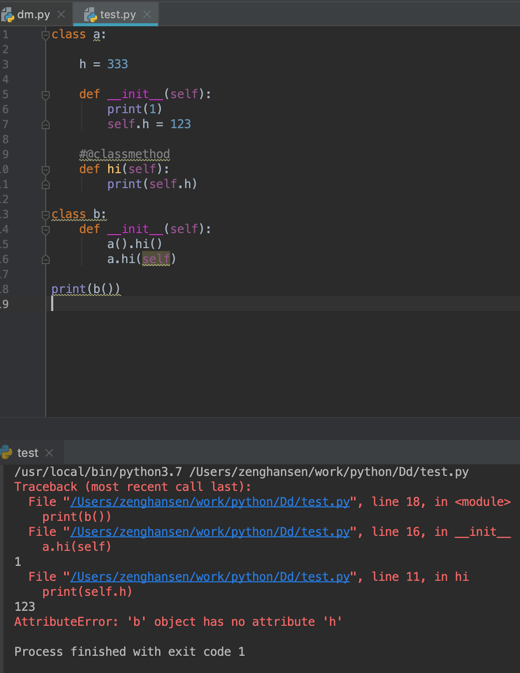Click the print(1) statement on line 6
This screenshot has height=673, width=520.
point(135,109)
